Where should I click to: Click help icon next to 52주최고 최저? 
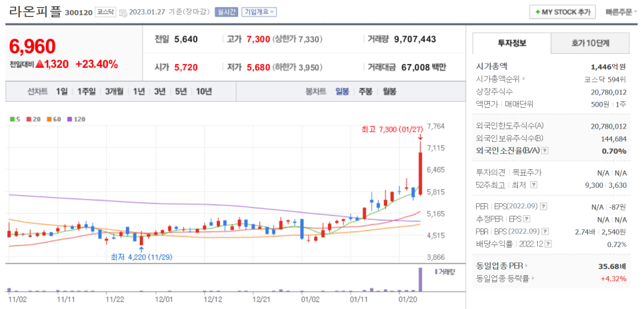pyautogui.click(x=533, y=185)
